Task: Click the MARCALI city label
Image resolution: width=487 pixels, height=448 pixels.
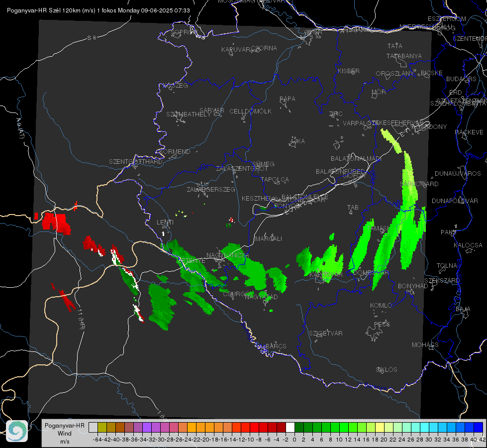Action: point(269,239)
